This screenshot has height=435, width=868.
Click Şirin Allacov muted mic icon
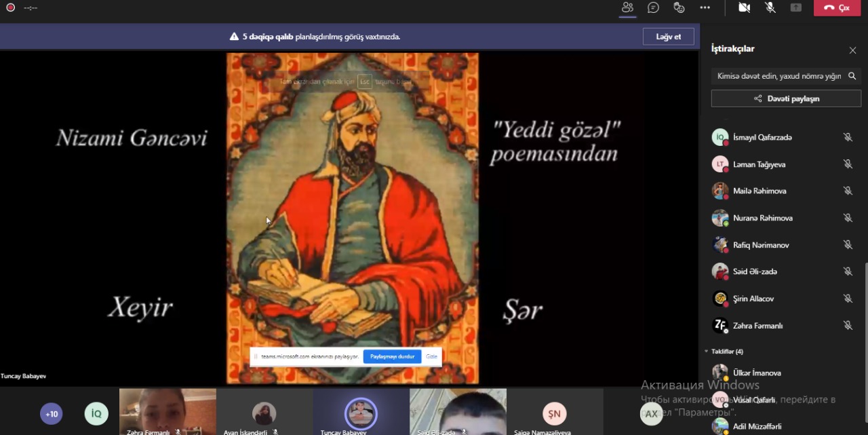coord(848,299)
